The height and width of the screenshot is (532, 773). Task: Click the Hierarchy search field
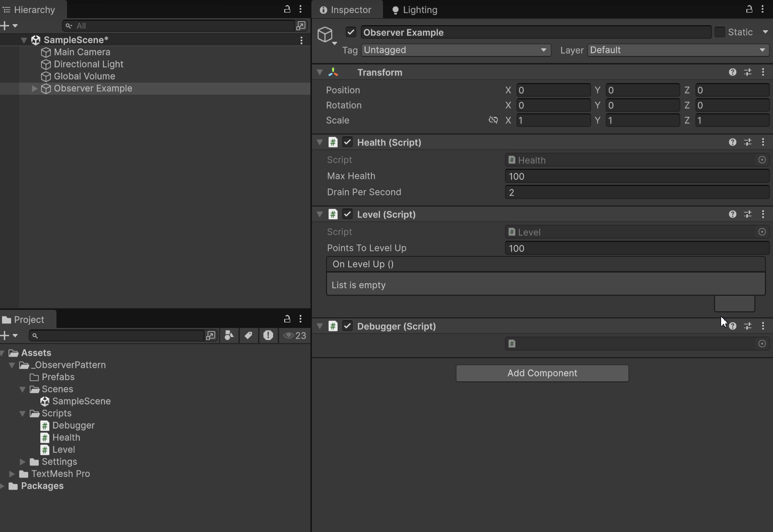(179, 26)
